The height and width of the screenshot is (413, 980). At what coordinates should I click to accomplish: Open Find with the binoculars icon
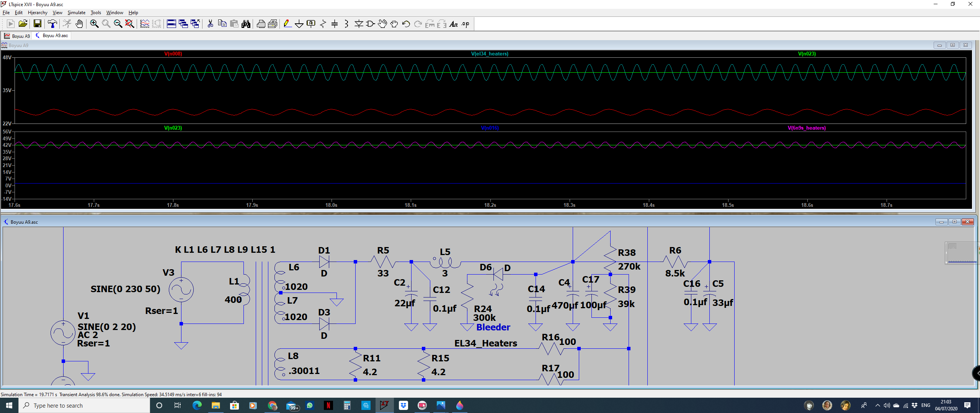pos(246,24)
